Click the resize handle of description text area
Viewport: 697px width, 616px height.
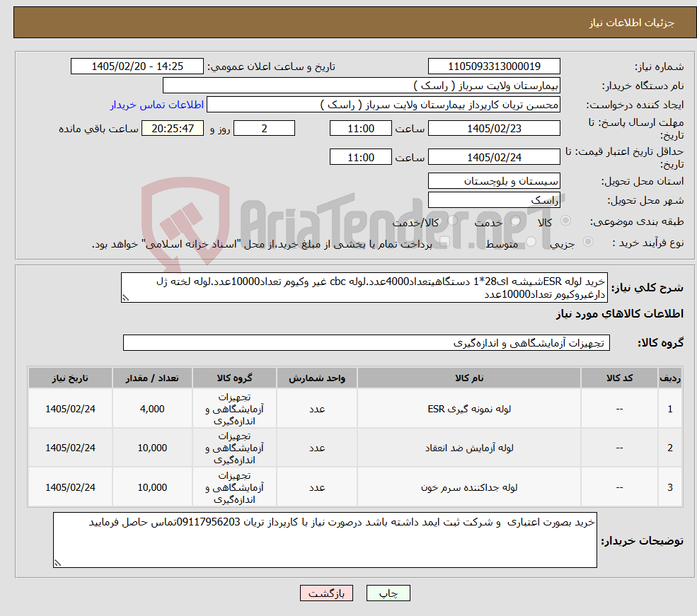point(125,298)
